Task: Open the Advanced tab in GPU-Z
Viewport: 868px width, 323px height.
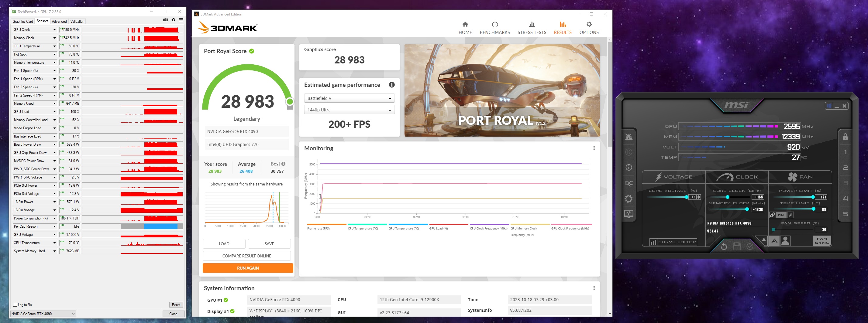Action: coord(59,22)
